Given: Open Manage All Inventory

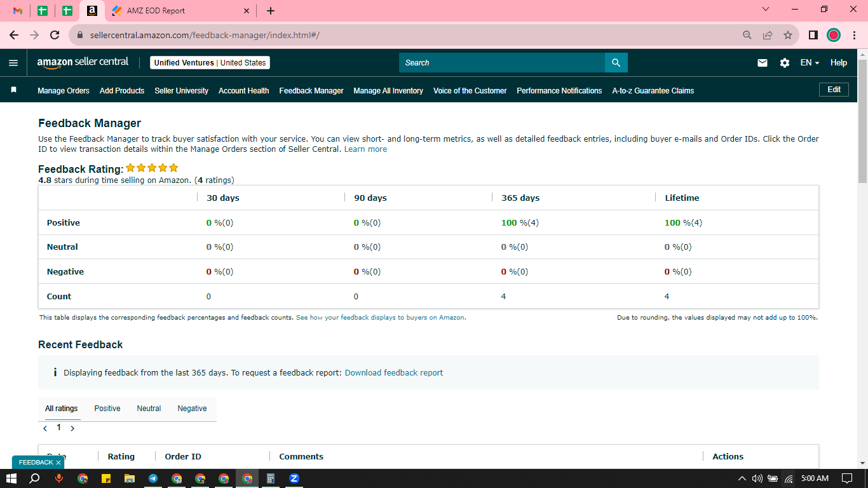Looking at the screenshot, I should (388, 91).
